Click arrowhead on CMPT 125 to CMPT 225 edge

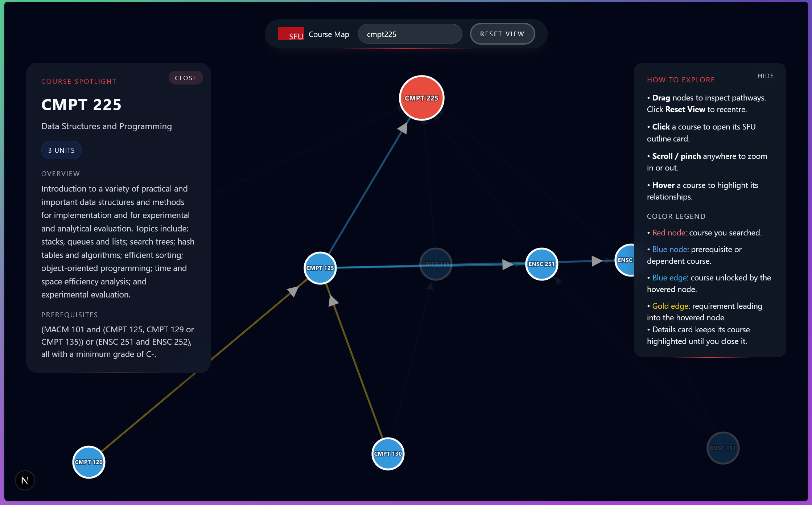point(403,128)
